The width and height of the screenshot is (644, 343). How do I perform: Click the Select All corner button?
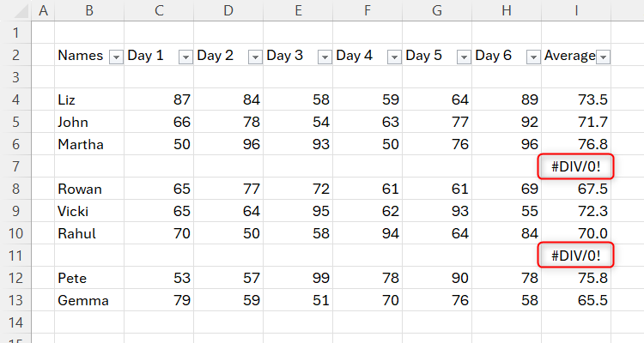tap(15, 10)
